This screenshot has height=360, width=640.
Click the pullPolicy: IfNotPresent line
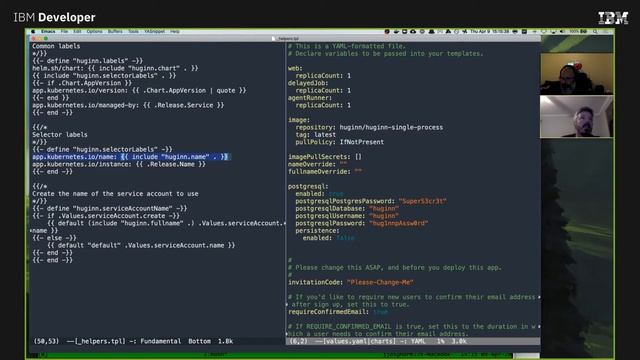point(340,142)
